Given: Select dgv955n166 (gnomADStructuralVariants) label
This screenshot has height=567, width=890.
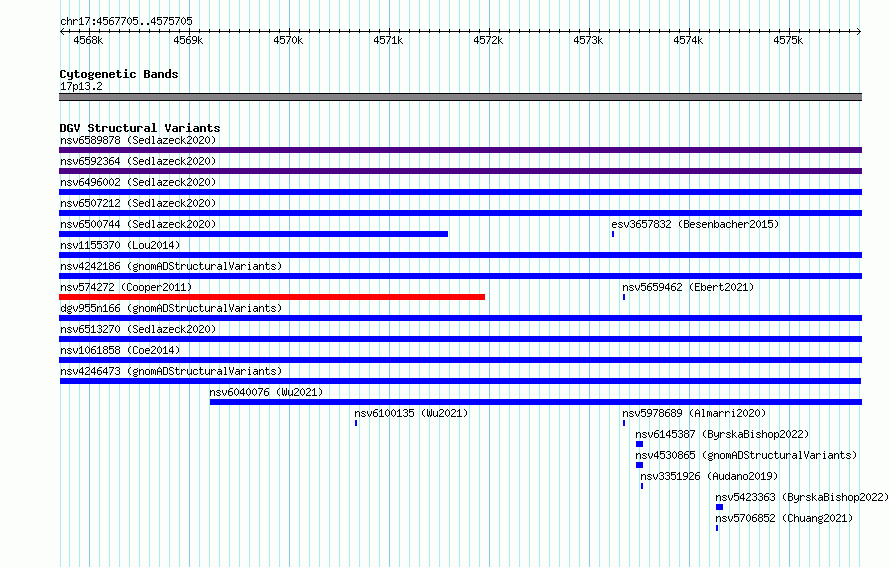Looking at the screenshot, I should coord(171,308).
